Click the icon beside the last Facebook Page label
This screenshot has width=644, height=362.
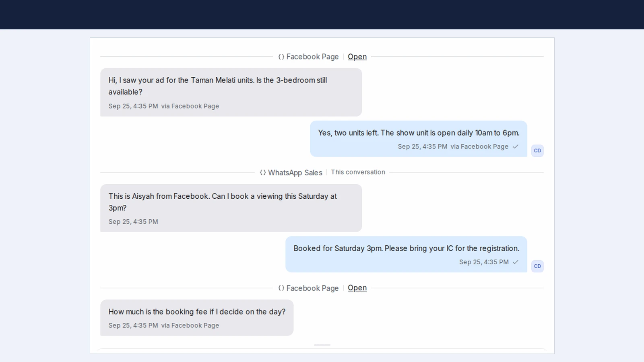coord(281,288)
